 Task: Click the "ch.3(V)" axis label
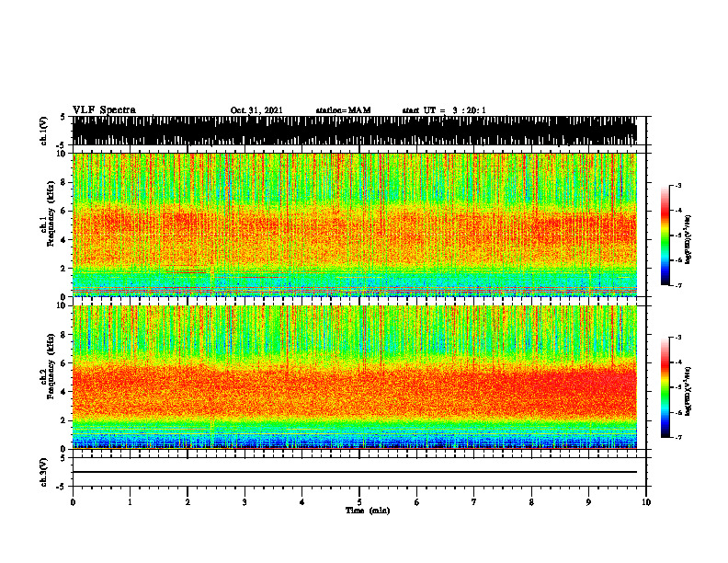pyautogui.click(x=44, y=473)
